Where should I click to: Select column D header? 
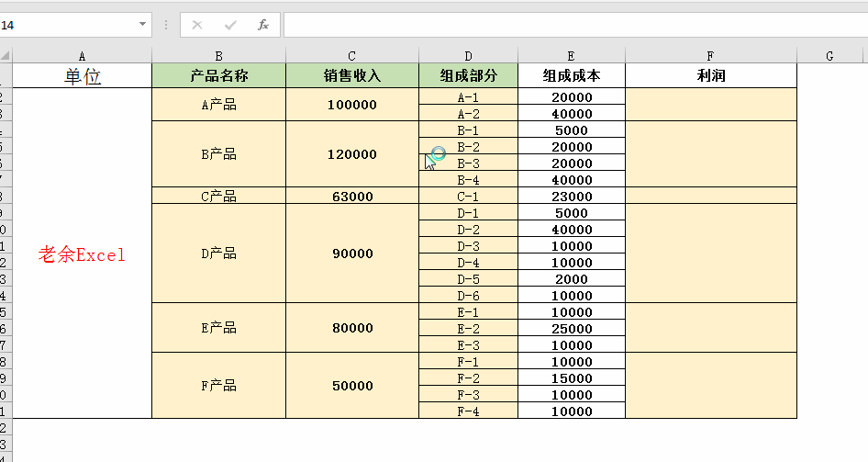coord(468,55)
